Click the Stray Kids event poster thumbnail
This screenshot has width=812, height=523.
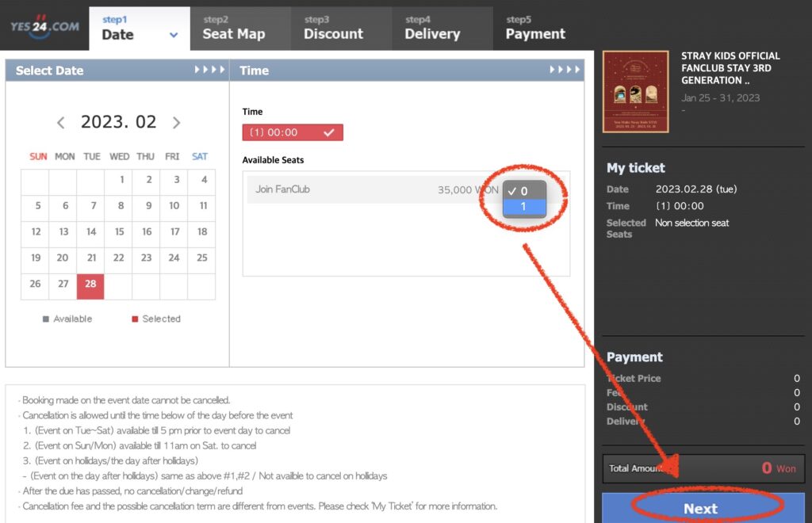[635, 92]
